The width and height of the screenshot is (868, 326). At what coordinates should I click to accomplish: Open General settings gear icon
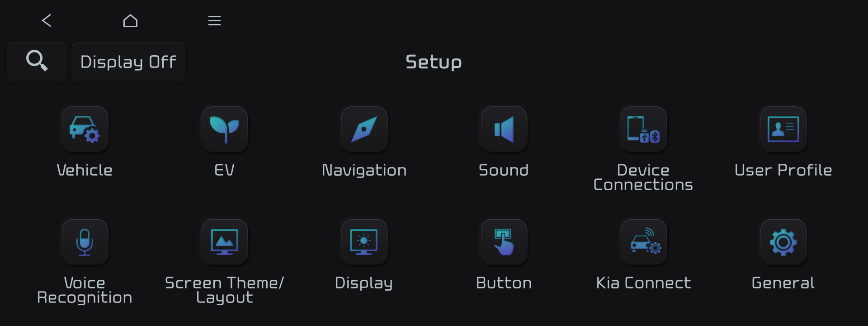point(783,242)
